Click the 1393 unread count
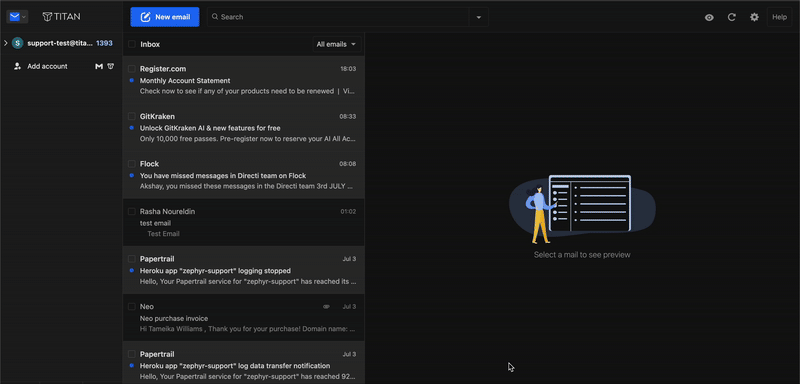800x384 pixels. coord(104,43)
